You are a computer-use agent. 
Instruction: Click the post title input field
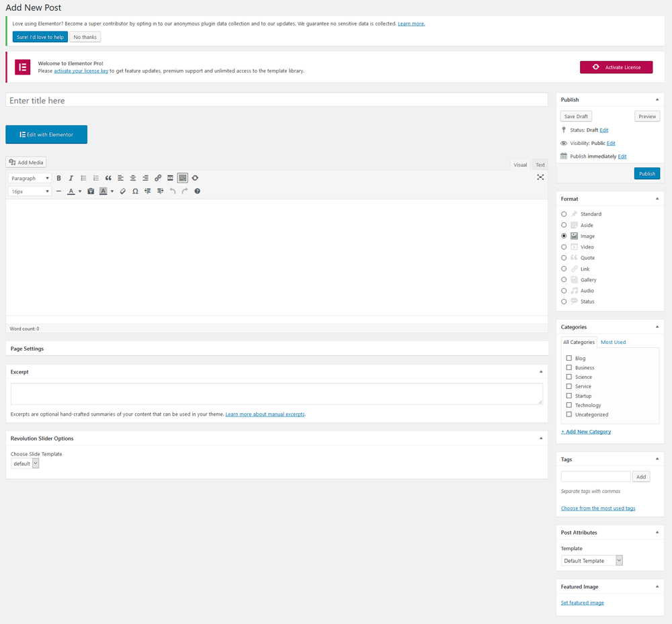pos(277,100)
